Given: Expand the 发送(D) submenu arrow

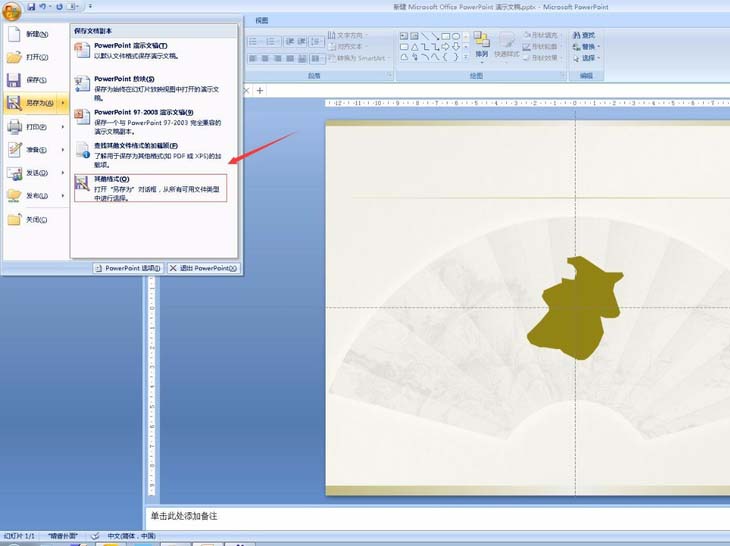Looking at the screenshot, I should point(63,173).
